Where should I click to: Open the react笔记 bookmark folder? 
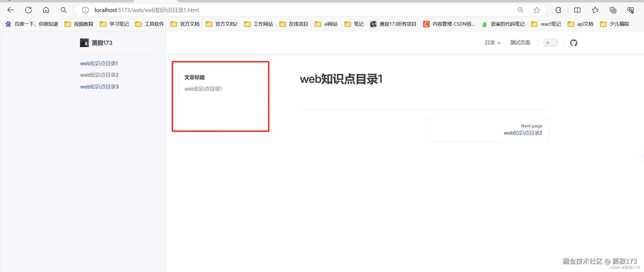(546, 24)
